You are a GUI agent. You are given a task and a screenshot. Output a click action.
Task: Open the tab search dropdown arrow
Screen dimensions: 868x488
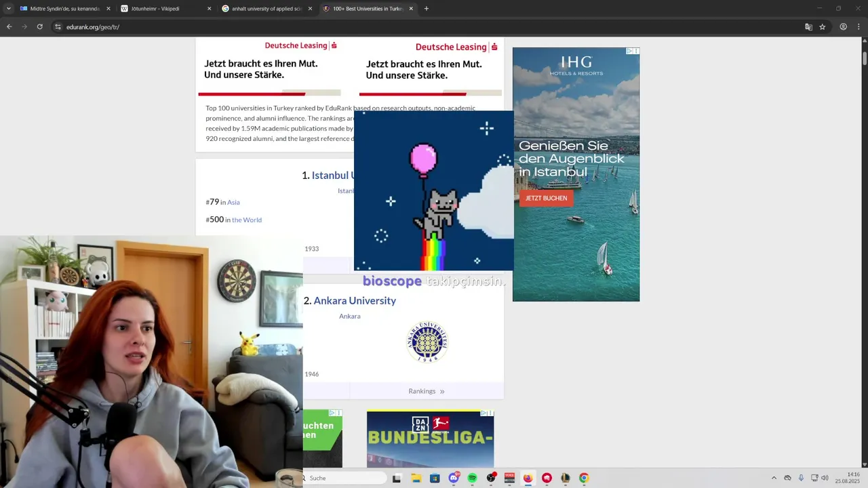[8, 9]
